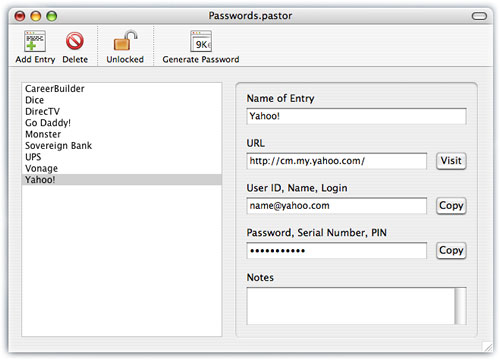This screenshot has height=360, width=500.
Task: Click the masked password field
Action: point(337,250)
